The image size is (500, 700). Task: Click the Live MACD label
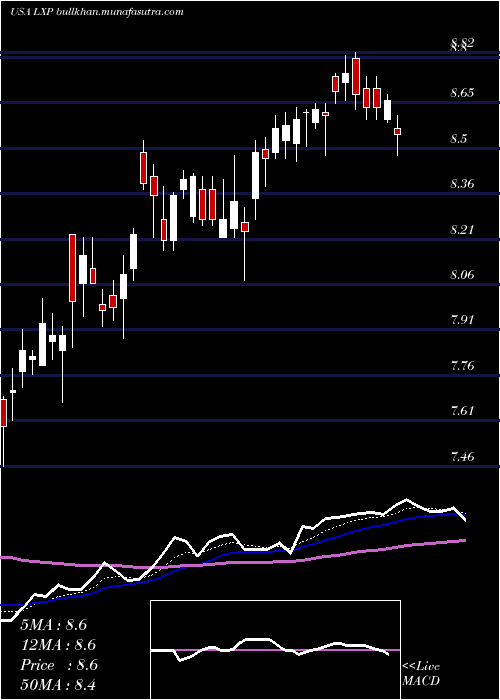(421, 674)
